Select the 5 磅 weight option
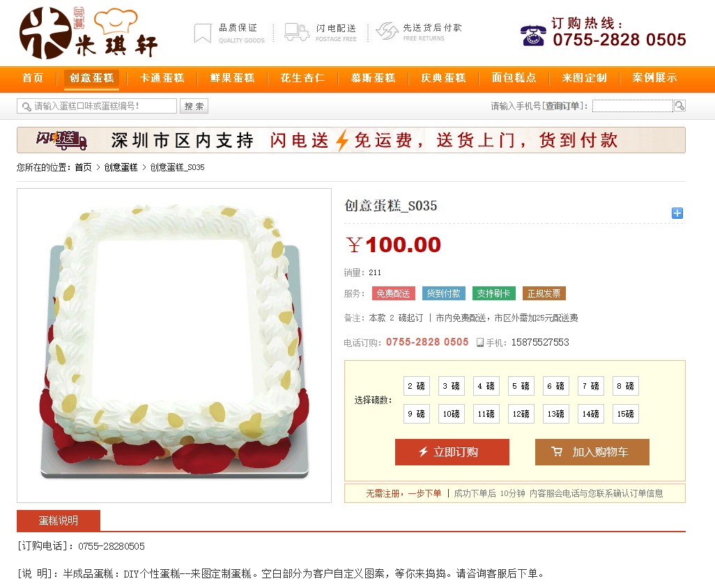Image resolution: width=715 pixels, height=588 pixels. (x=521, y=386)
